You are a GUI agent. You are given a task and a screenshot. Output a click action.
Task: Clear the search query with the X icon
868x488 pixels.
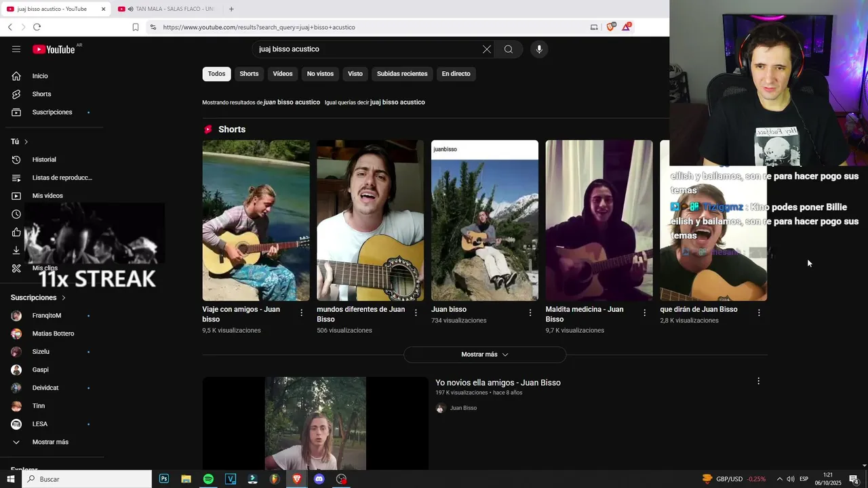[486, 49]
